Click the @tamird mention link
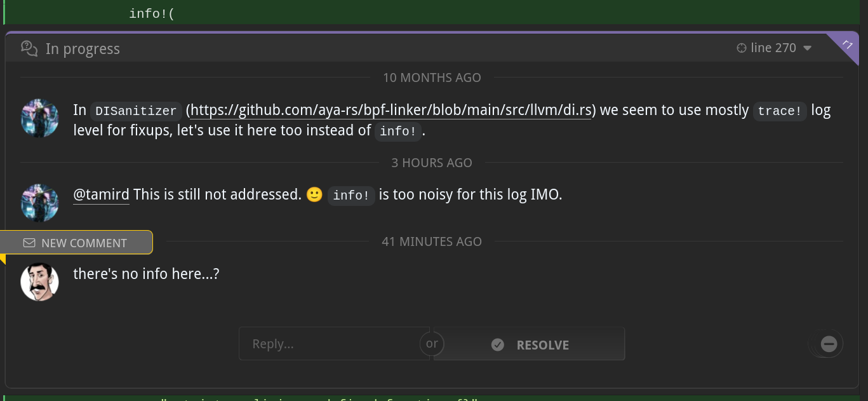 coord(101,194)
